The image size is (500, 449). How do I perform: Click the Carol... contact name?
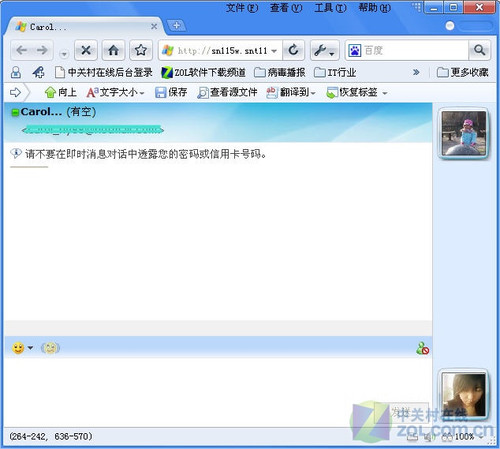[41, 112]
